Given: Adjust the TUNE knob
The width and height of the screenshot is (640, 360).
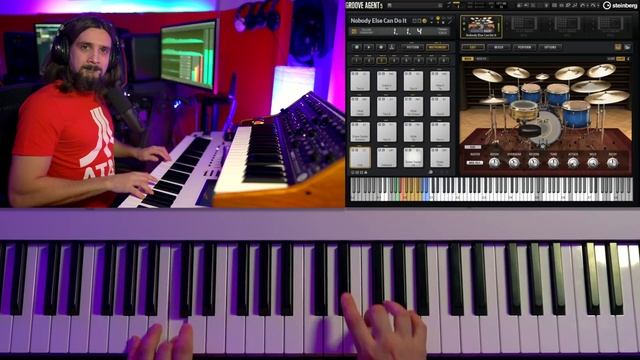Looking at the screenshot, I should [553, 163].
